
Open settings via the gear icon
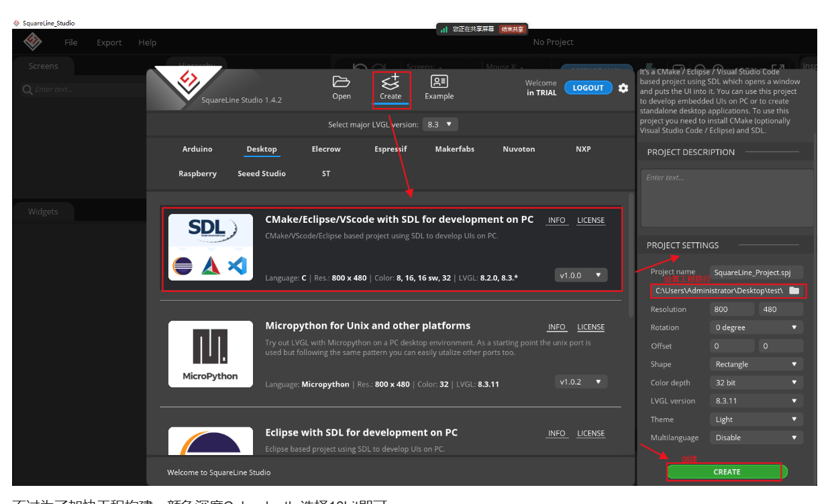623,88
